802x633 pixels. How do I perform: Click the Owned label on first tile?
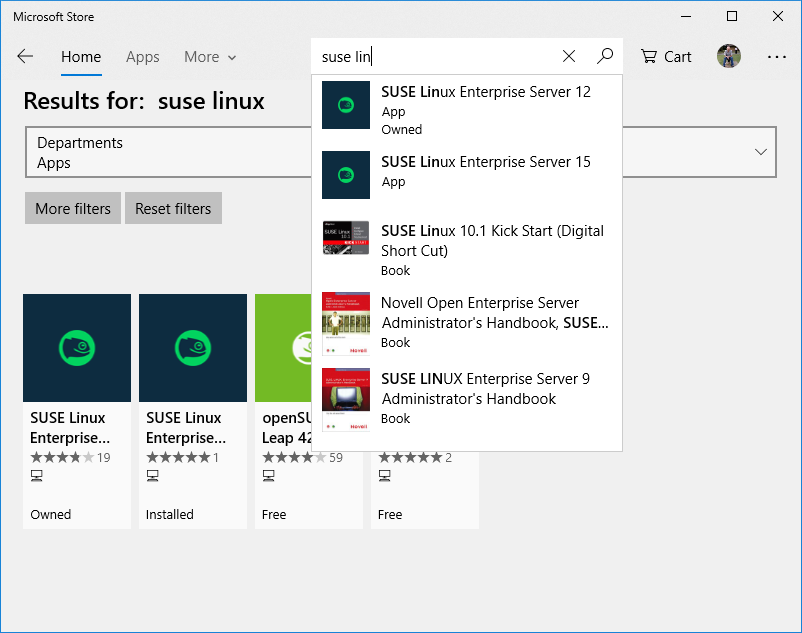point(51,514)
